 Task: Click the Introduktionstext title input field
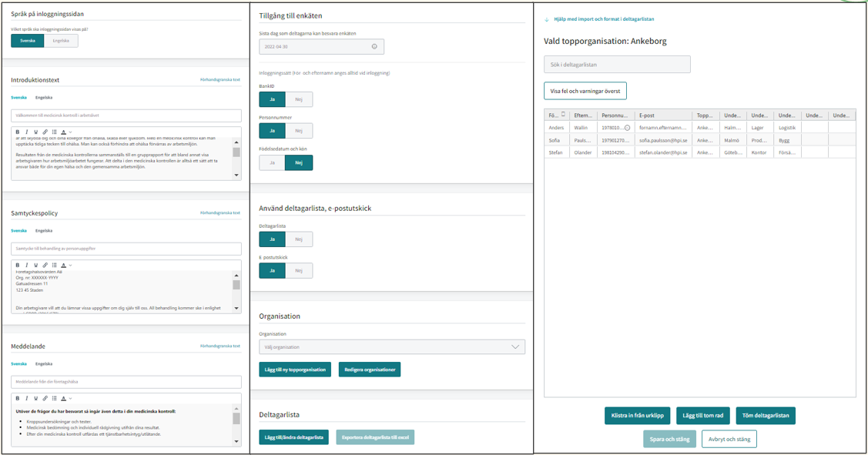[126, 115]
